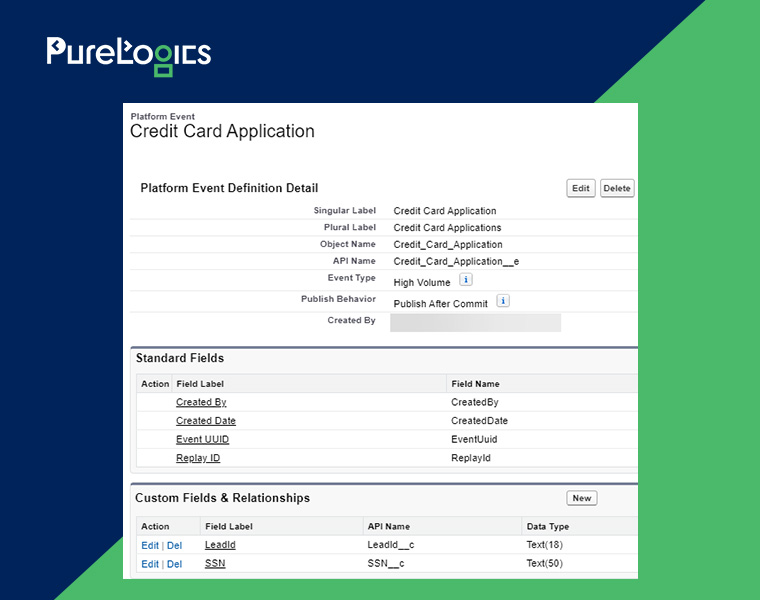The image size is (760, 600).
Task: Open the Created Date field link
Action: pos(206,421)
